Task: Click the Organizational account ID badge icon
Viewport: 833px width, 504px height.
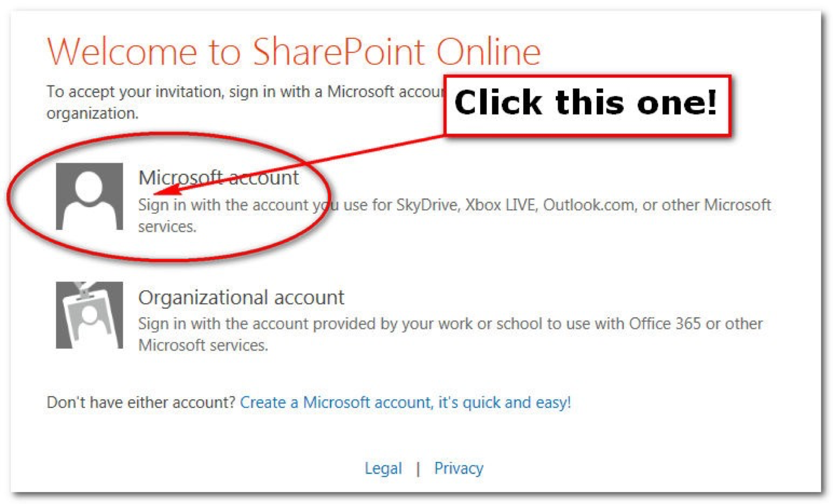Action: [89, 315]
